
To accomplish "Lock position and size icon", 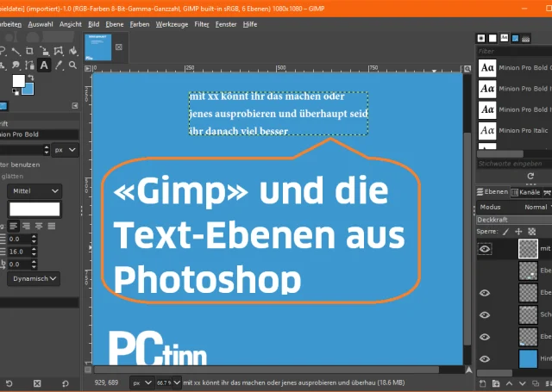I will (518, 232).
